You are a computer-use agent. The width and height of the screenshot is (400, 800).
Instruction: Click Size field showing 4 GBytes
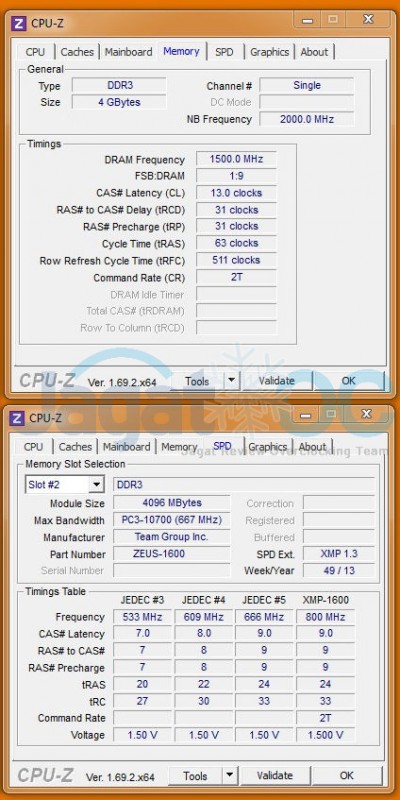point(119,102)
